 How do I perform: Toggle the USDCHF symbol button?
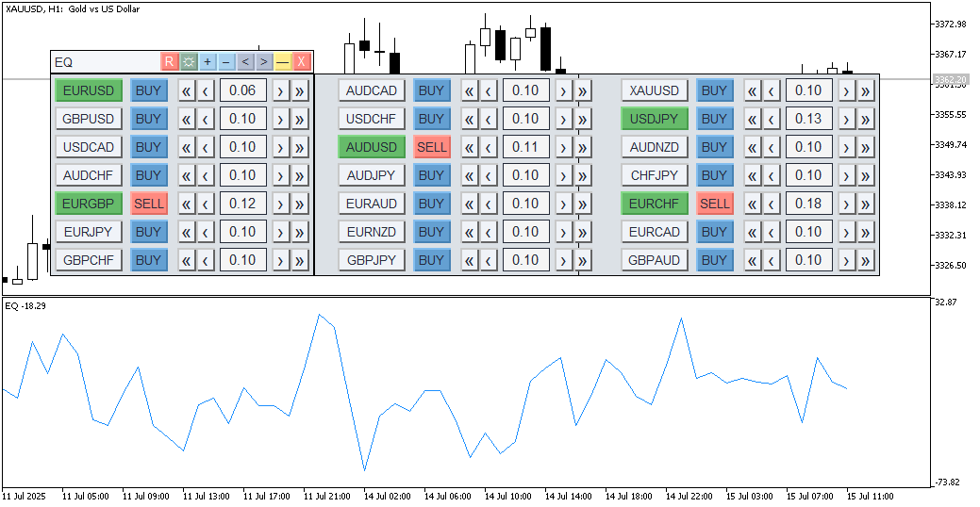point(372,119)
